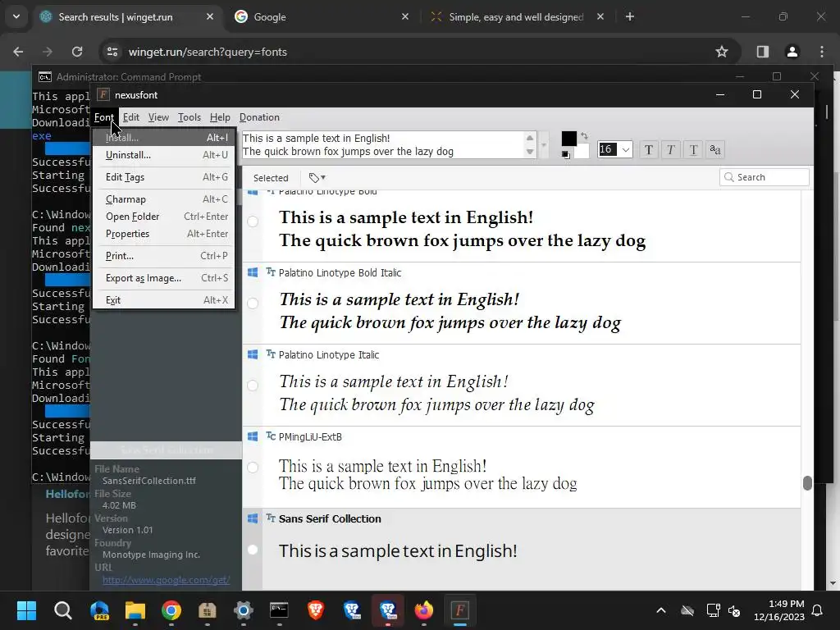
Task: Open the tag icon dropdown
Action: click(317, 177)
